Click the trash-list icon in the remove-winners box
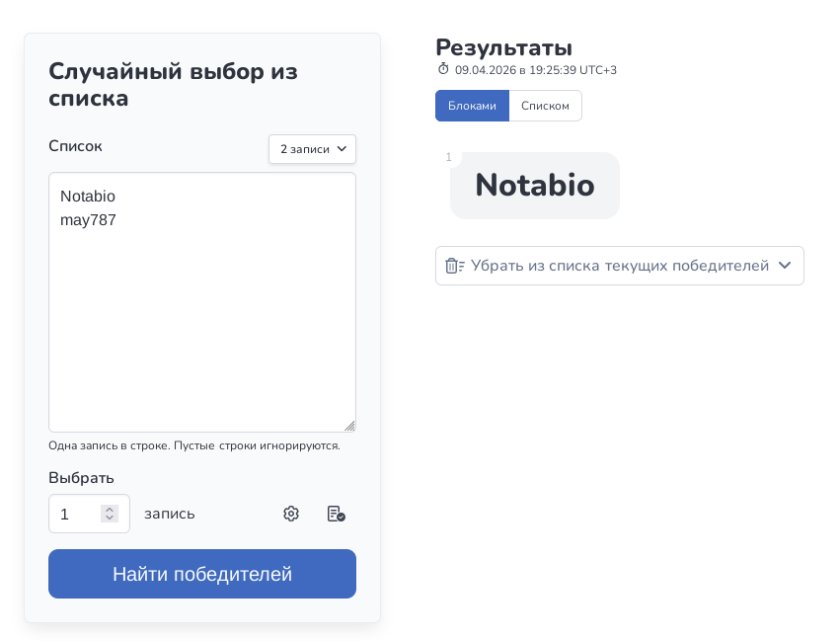 point(454,266)
